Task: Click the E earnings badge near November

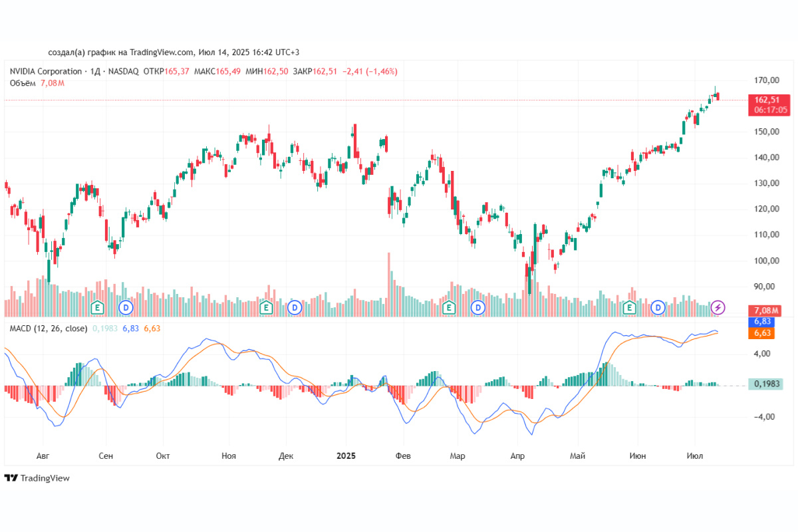Action: pyautogui.click(x=266, y=307)
